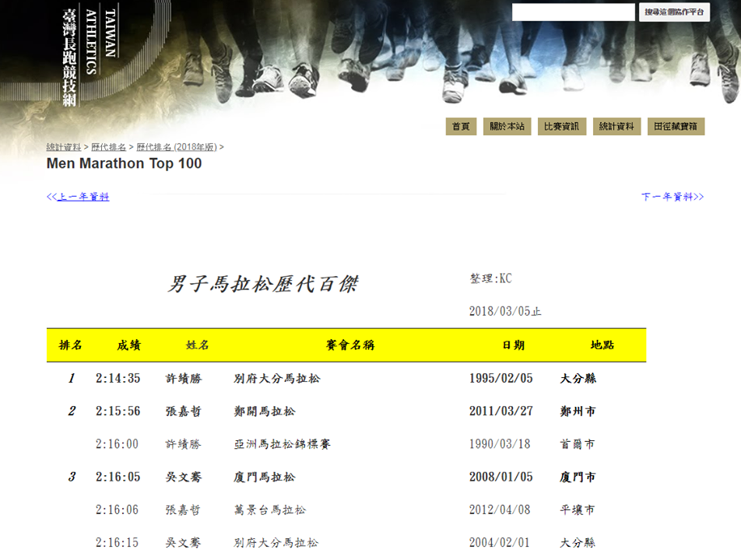
Task: Click 別府大分馬拉松 in the 2004 row
Action: tap(276, 543)
